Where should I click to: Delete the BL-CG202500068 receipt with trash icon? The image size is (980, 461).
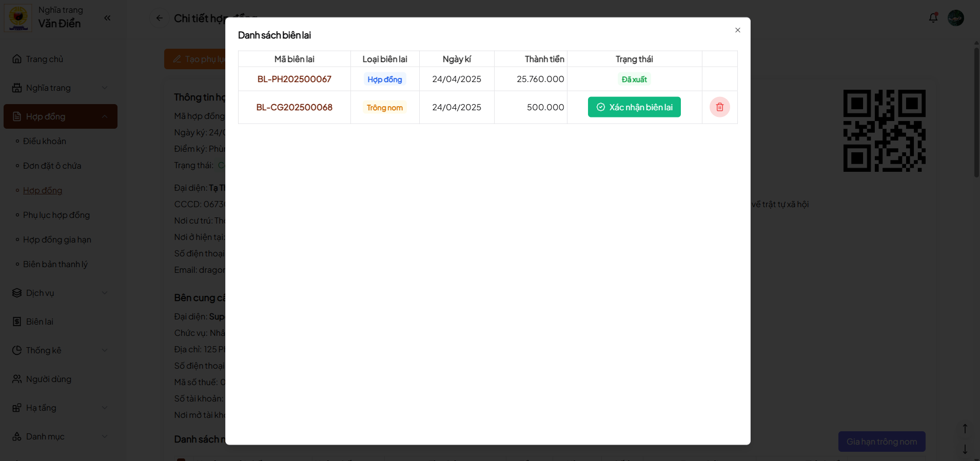pos(719,107)
